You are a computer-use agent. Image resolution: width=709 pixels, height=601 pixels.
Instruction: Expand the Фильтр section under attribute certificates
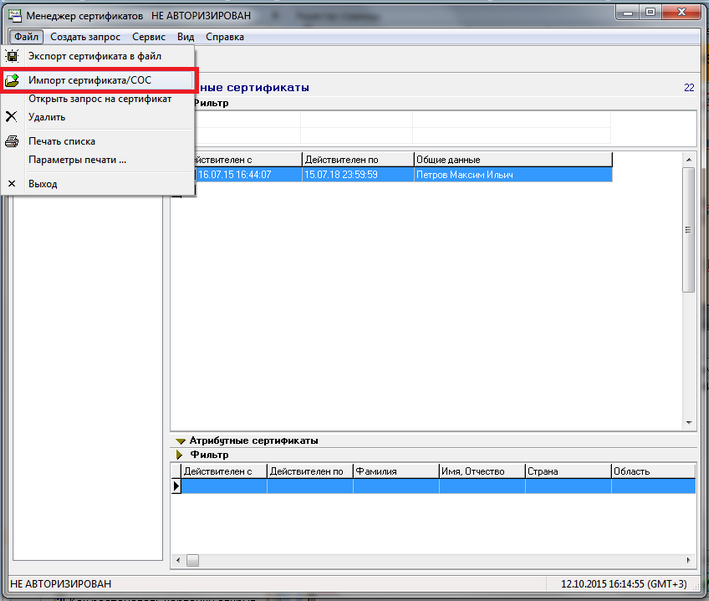(x=180, y=455)
